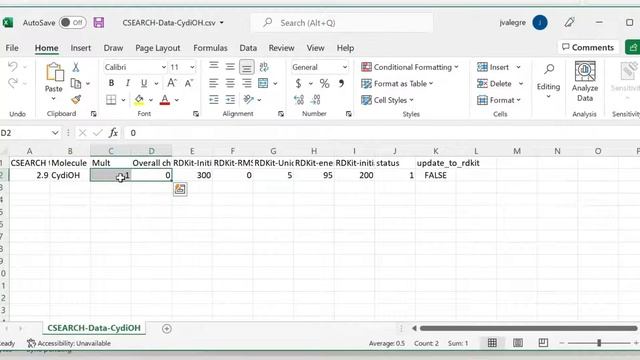Click the Search box
This screenshot has height=360, width=640.
tap(342, 23)
